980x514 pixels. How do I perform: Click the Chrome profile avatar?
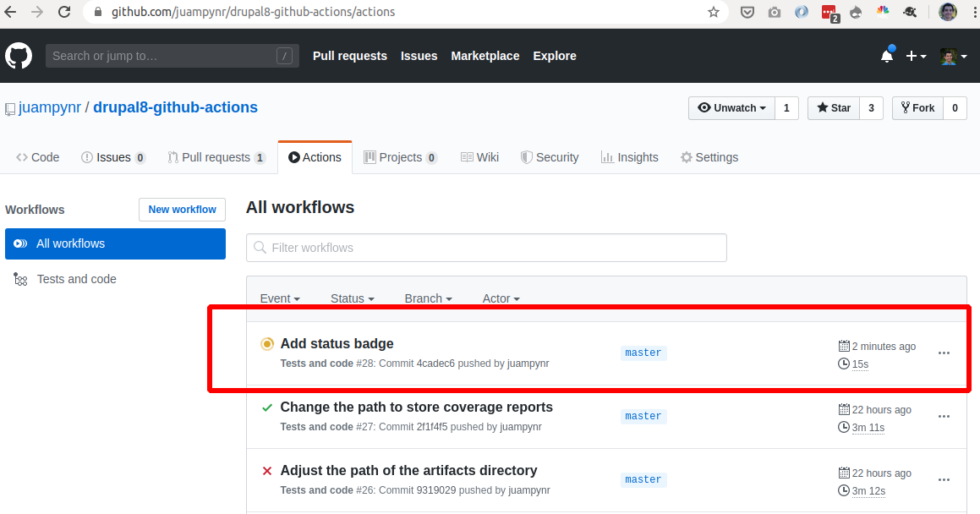point(948,12)
